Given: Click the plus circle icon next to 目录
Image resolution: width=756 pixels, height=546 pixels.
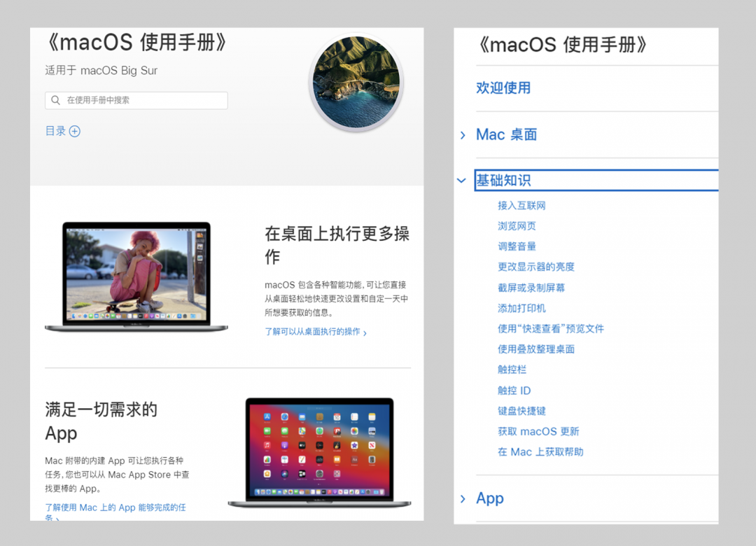Looking at the screenshot, I should coord(75,131).
